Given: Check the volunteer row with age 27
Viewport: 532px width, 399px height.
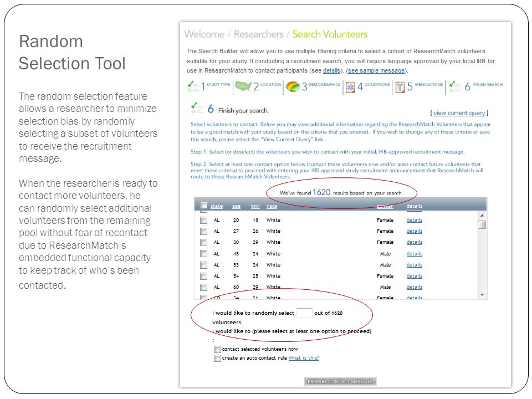Looking at the screenshot, I should click(x=203, y=232).
